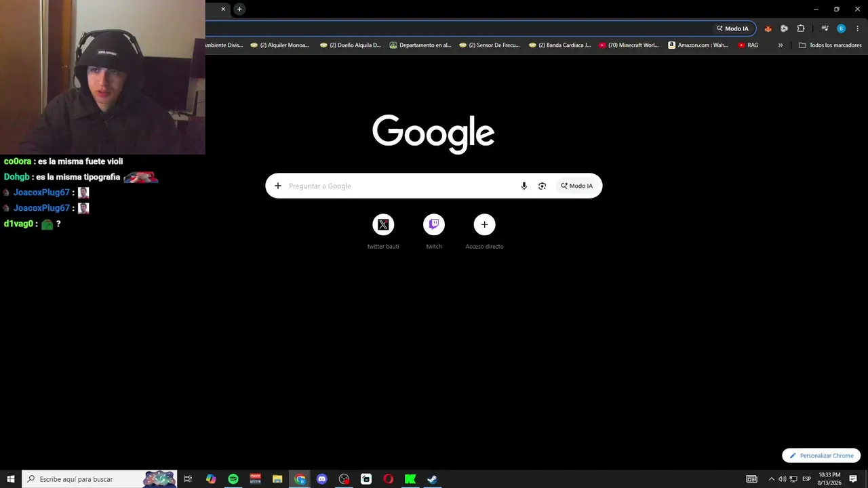Click the d1vag0 username in chat

[18, 224]
